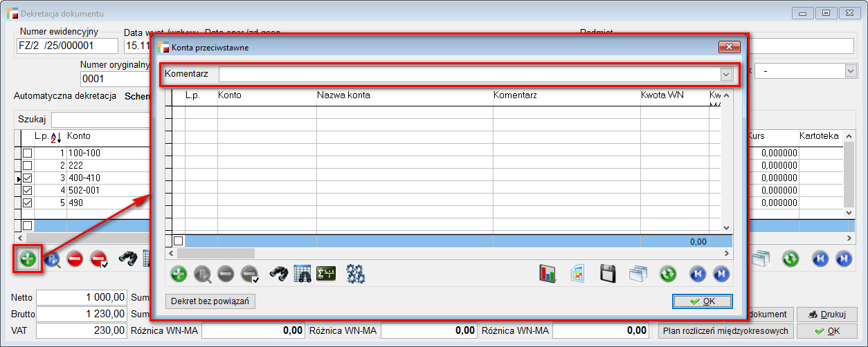This screenshot has width=868, height=347.
Task: Toggle checkbox in dialog grid footer row
Action: coord(179,241)
